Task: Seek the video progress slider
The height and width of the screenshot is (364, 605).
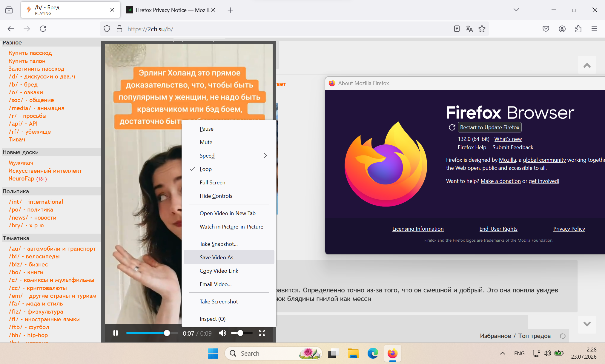Action: (152, 333)
